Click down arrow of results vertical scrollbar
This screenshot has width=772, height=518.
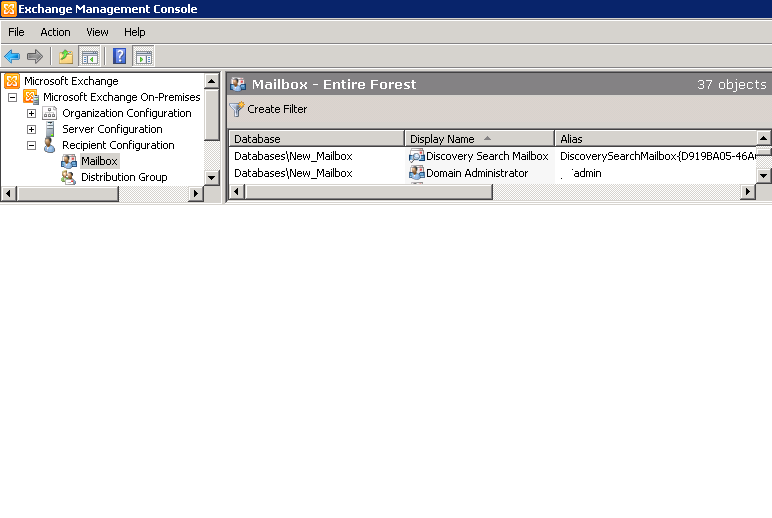click(763, 175)
